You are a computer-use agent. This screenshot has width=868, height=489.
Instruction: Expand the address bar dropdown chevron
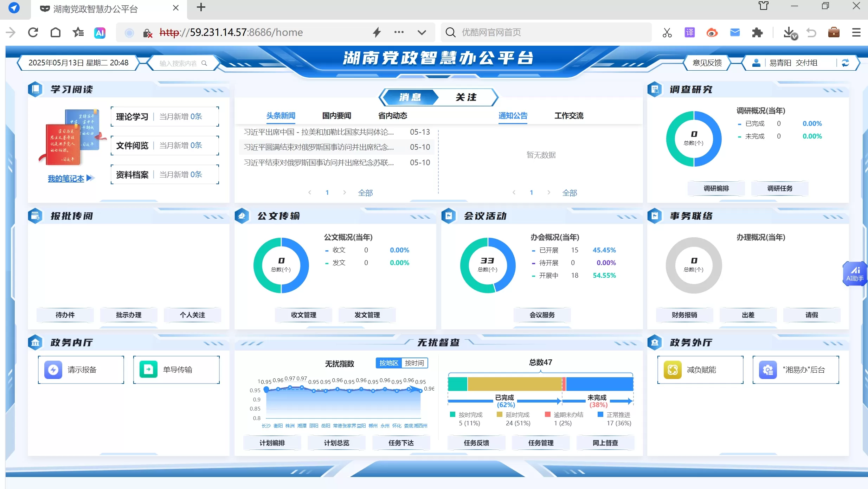422,33
